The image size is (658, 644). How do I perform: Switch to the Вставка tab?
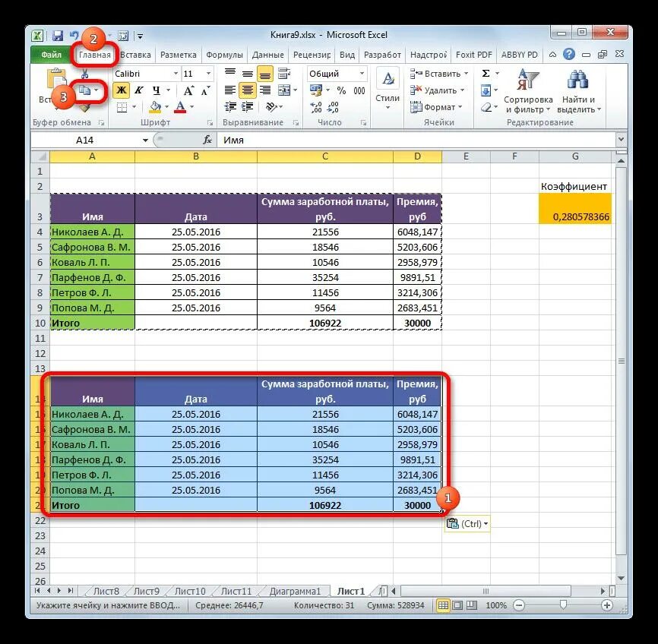click(135, 55)
